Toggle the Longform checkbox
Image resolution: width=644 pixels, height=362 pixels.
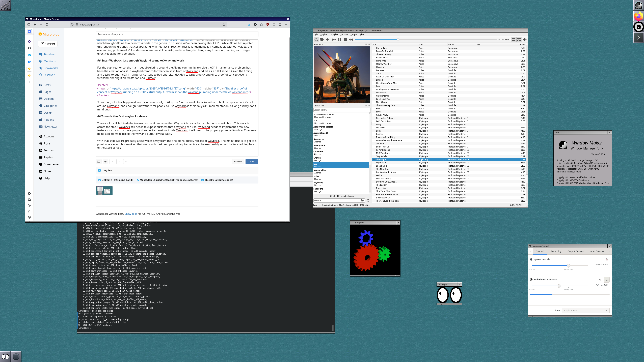point(99,170)
